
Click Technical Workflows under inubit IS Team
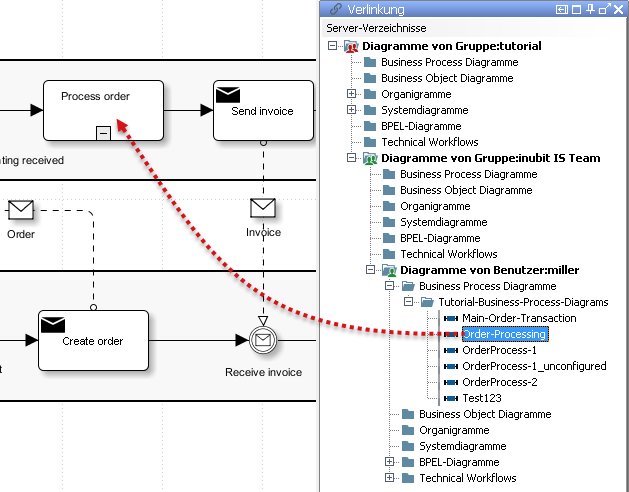pyautogui.click(x=449, y=254)
